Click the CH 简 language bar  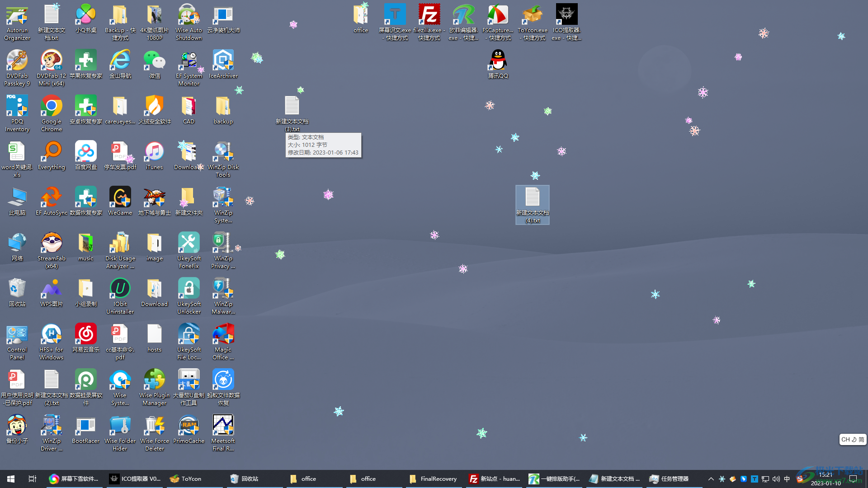853,439
